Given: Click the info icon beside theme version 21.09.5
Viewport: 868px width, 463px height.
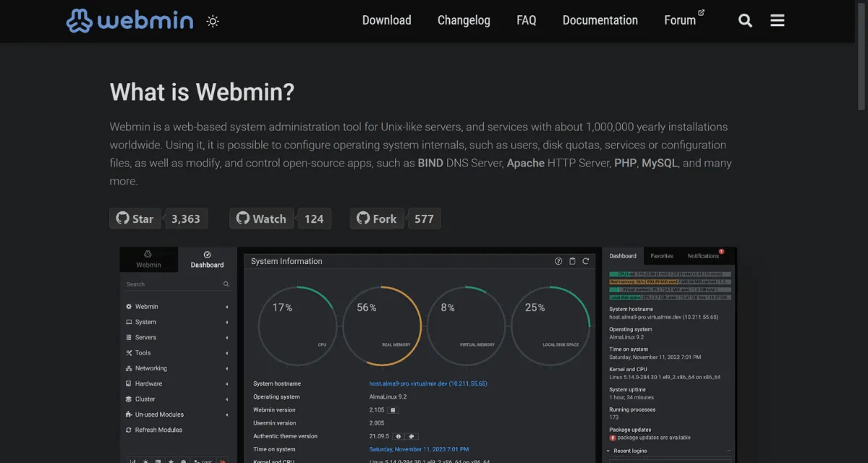Looking at the screenshot, I should (398, 436).
